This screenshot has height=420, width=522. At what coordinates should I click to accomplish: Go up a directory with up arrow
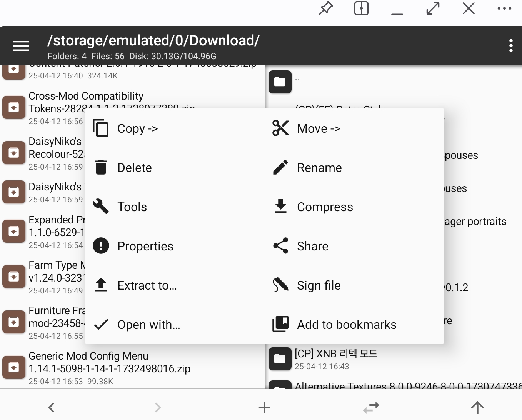tap(477, 407)
